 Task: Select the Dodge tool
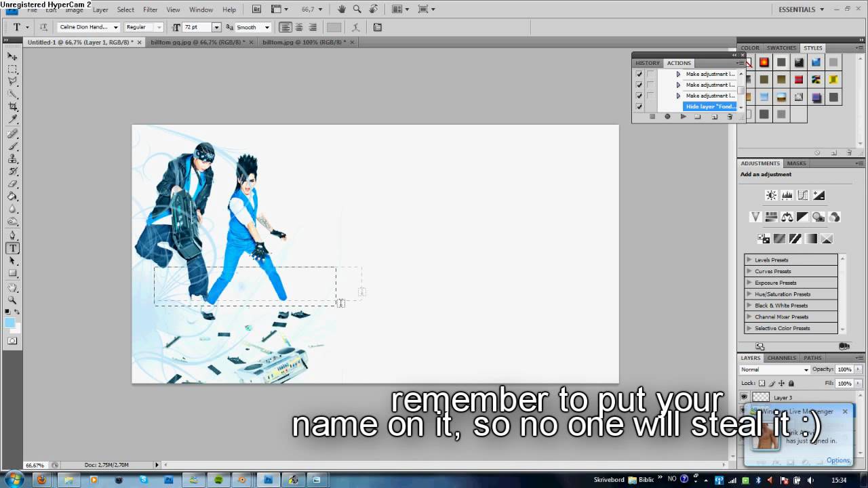[12, 221]
